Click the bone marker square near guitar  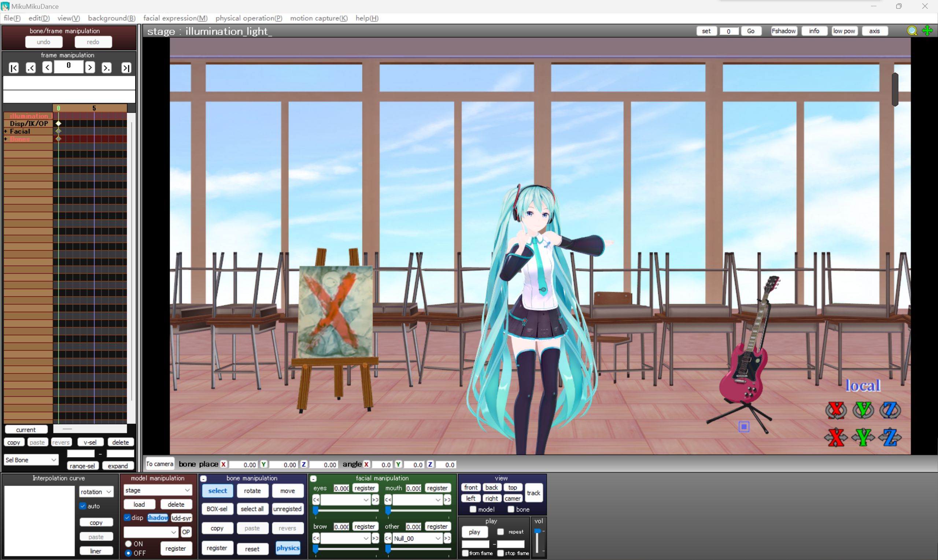pos(743,427)
